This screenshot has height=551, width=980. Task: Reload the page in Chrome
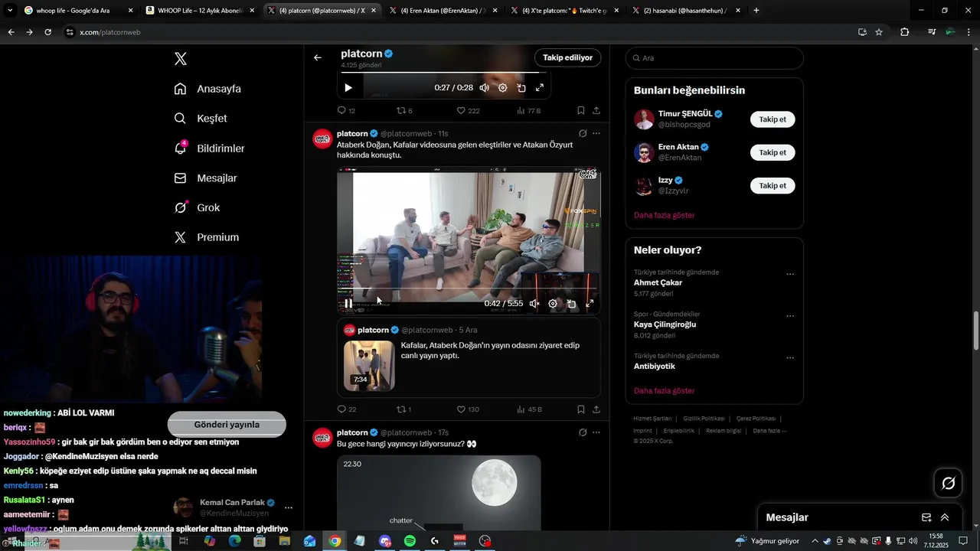(x=47, y=32)
